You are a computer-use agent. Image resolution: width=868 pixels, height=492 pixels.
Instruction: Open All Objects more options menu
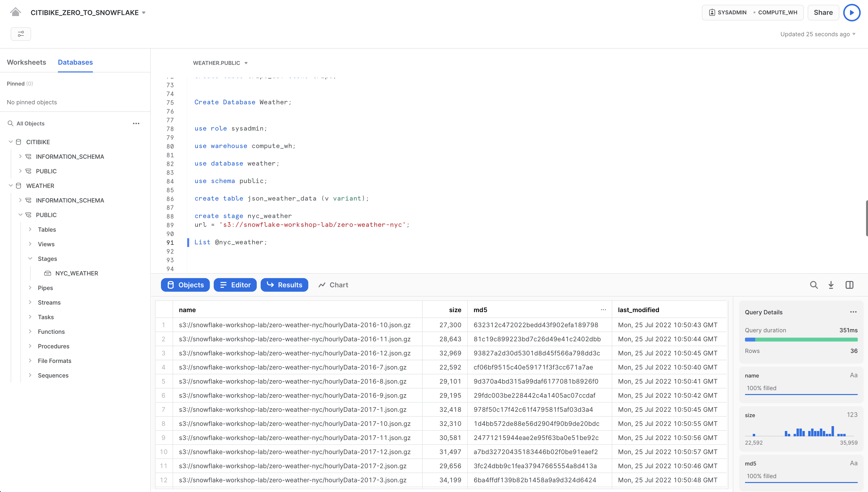136,123
